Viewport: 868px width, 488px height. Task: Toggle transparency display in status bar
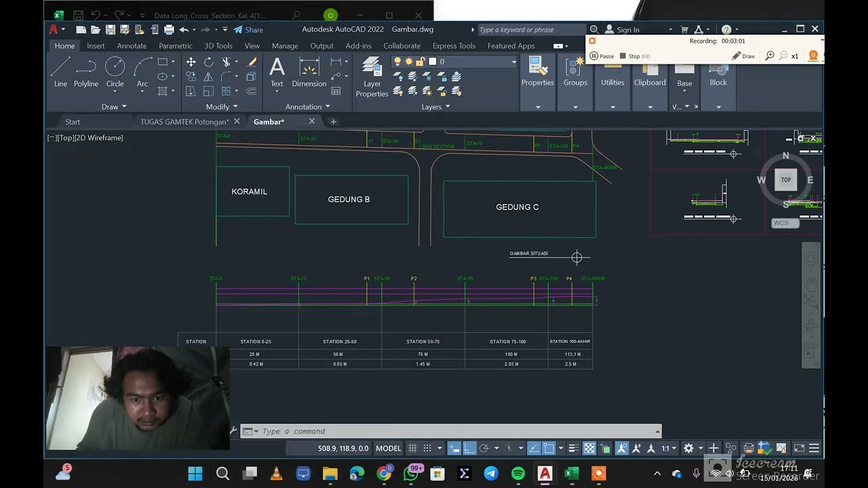pos(589,448)
